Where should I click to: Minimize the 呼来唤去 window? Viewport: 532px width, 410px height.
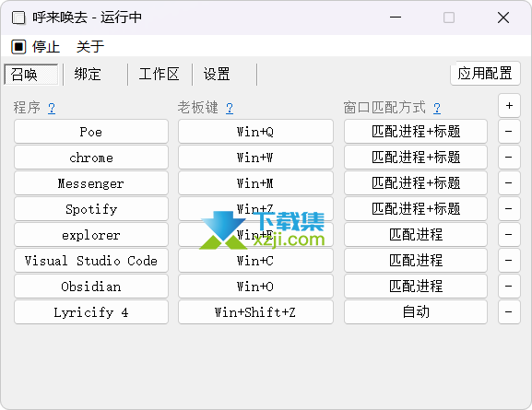(x=396, y=17)
